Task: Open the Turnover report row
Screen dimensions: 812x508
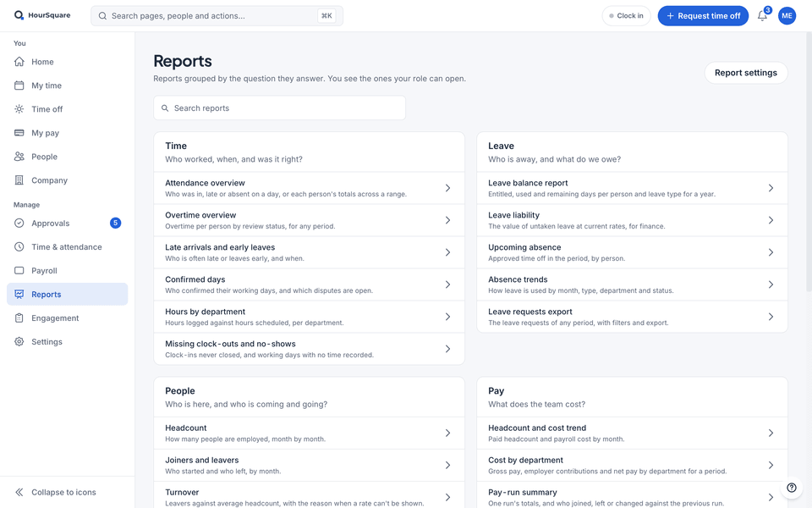Action: [x=310, y=495]
